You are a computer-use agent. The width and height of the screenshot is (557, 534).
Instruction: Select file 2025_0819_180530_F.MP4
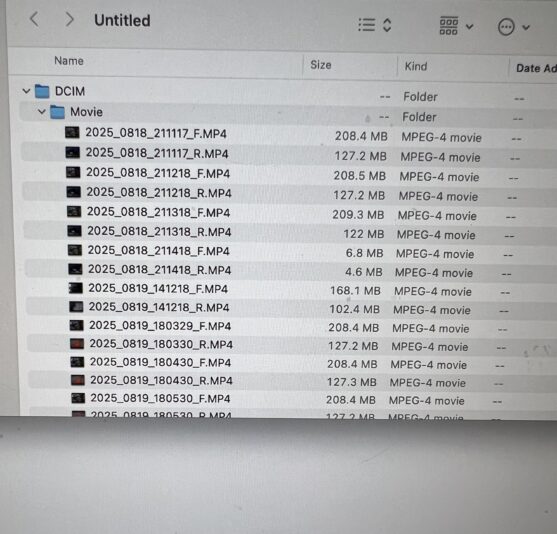pos(160,398)
